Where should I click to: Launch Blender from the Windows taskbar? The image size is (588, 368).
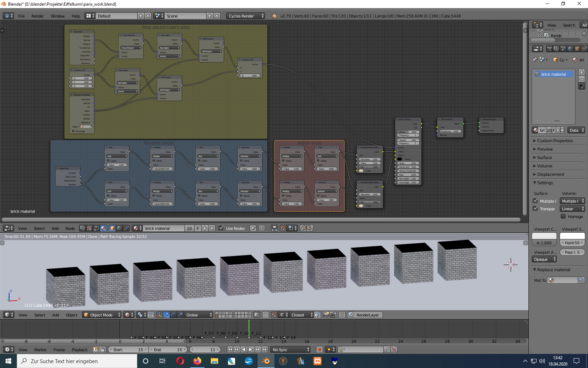(x=266, y=361)
